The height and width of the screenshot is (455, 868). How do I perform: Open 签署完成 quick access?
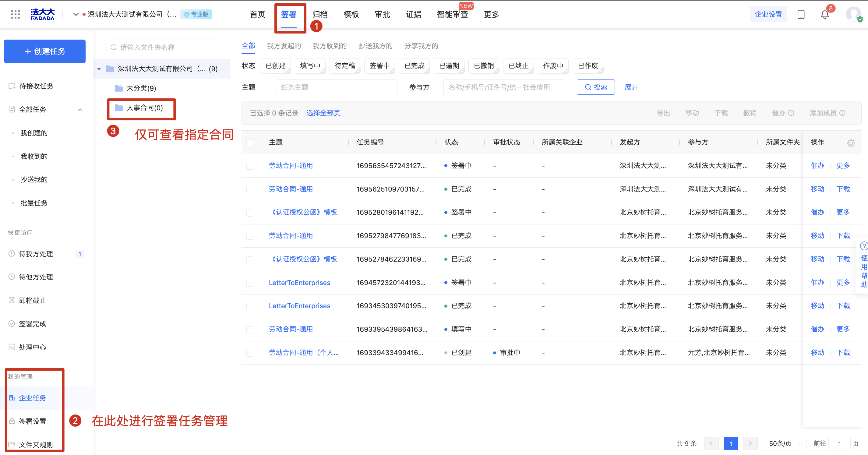32,324
